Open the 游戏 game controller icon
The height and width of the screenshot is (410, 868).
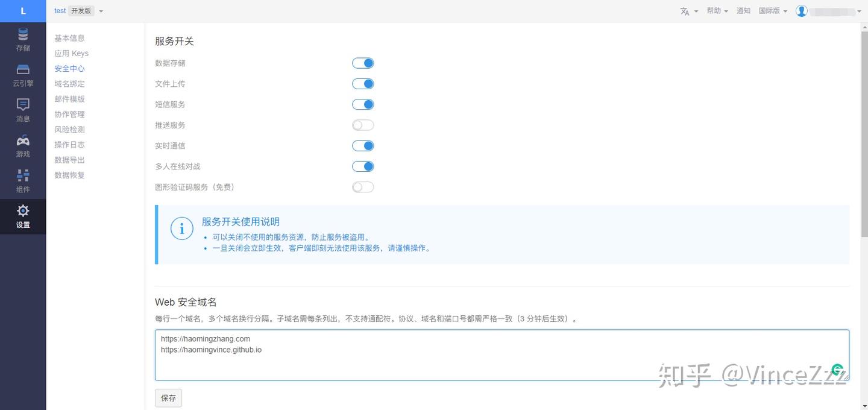click(x=23, y=140)
